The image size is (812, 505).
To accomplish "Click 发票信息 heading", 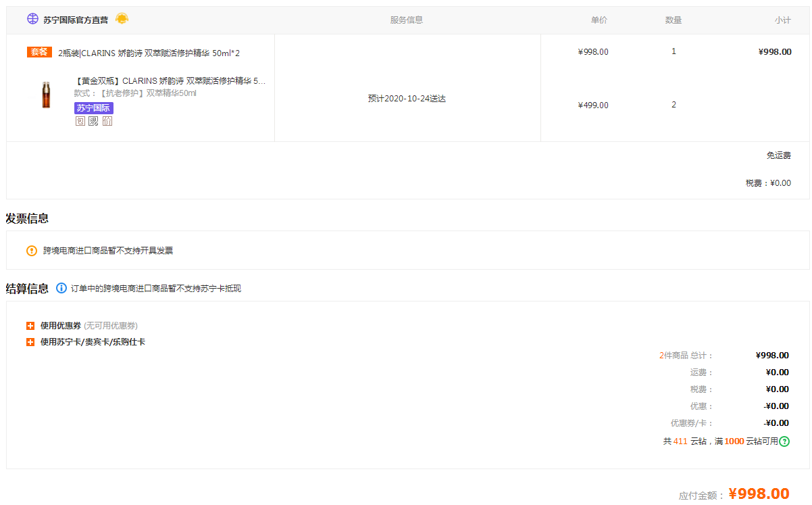I will click(27, 218).
